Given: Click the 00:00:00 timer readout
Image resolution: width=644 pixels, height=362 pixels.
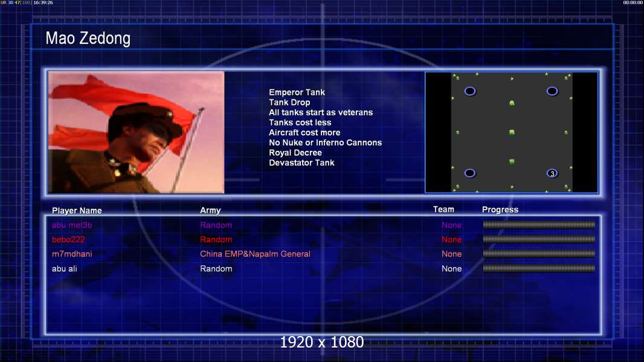Looking at the screenshot, I should 633,2.
